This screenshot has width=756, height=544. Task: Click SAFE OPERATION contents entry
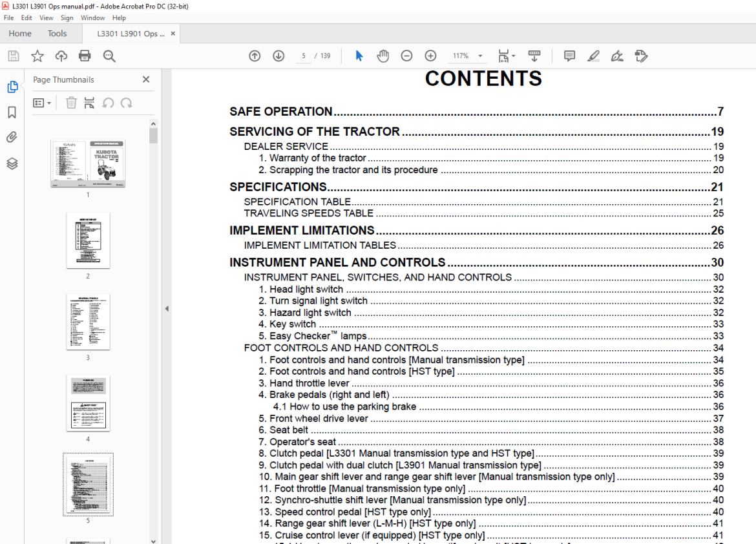tap(476, 111)
